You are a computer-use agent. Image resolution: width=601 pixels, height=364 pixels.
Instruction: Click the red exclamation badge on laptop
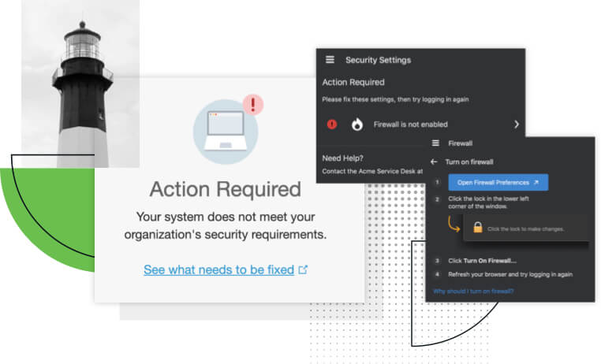pos(252,104)
